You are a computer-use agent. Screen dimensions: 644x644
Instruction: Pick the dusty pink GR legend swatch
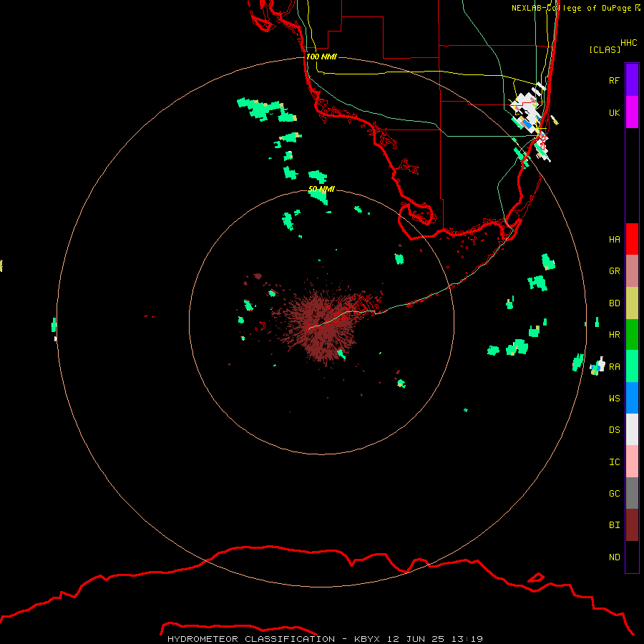pos(632,271)
